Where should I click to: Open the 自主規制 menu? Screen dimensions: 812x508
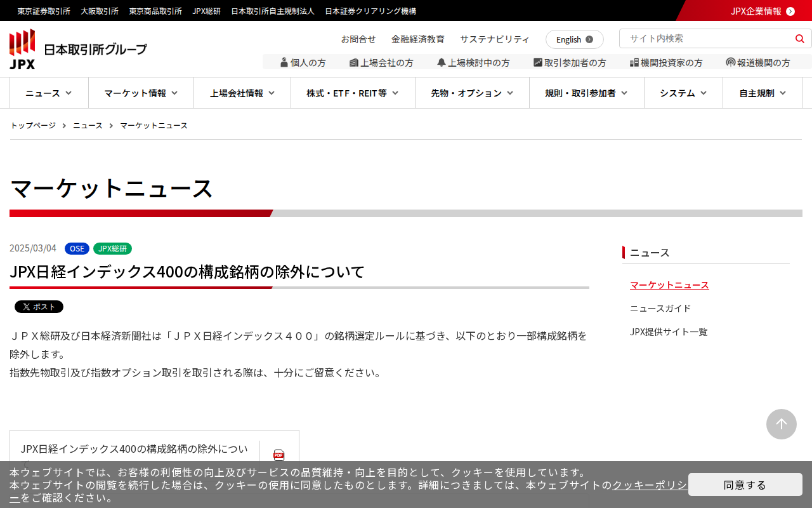pyautogui.click(x=763, y=93)
